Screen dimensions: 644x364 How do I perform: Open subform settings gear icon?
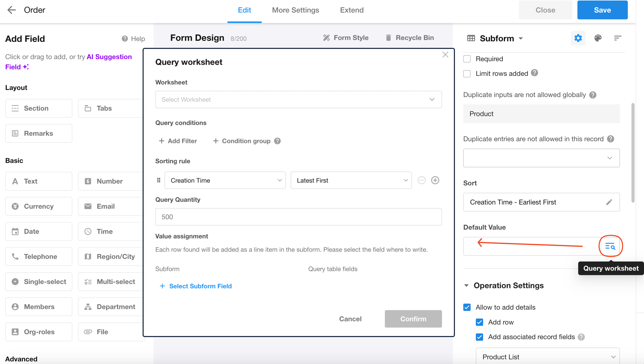pos(578,38)
